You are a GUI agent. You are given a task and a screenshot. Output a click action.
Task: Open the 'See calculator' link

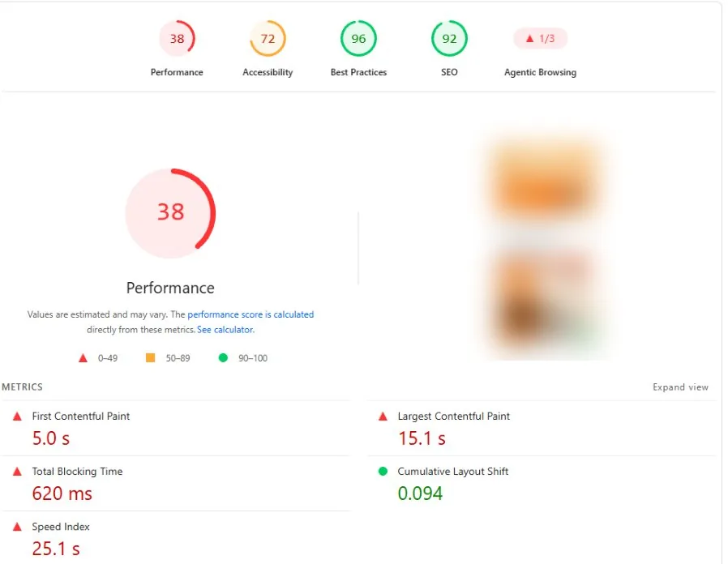225,330
